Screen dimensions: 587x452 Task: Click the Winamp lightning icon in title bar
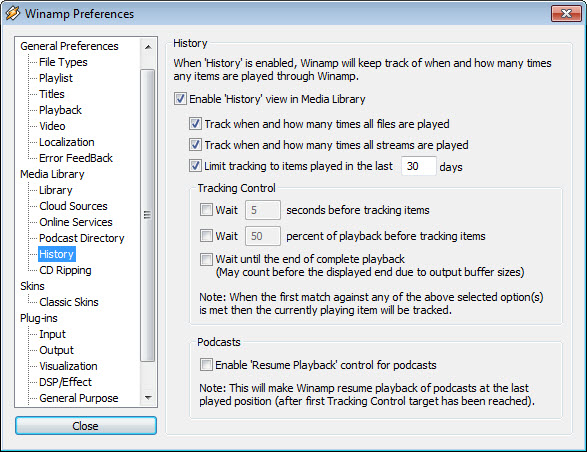coord(13,13)
